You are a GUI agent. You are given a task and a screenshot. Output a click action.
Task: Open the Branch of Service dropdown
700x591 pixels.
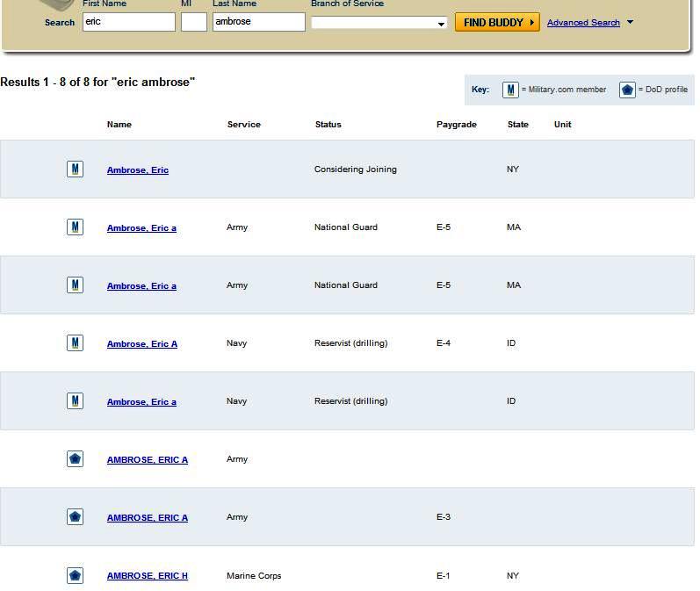click(379, 23)
